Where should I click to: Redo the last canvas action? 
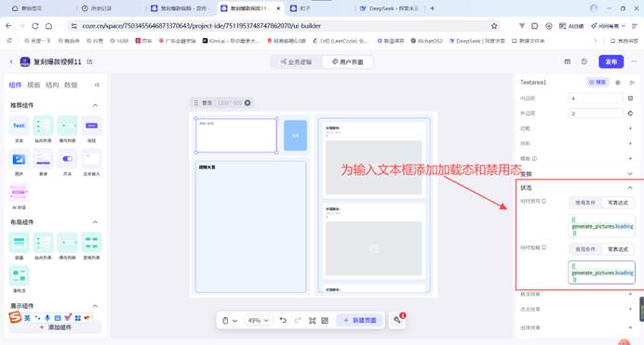click(298, 321)
